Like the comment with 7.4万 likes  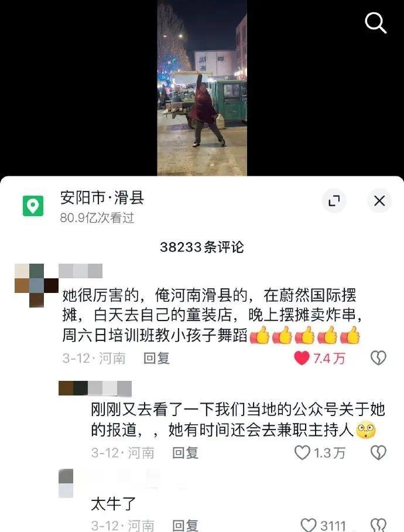302,359
